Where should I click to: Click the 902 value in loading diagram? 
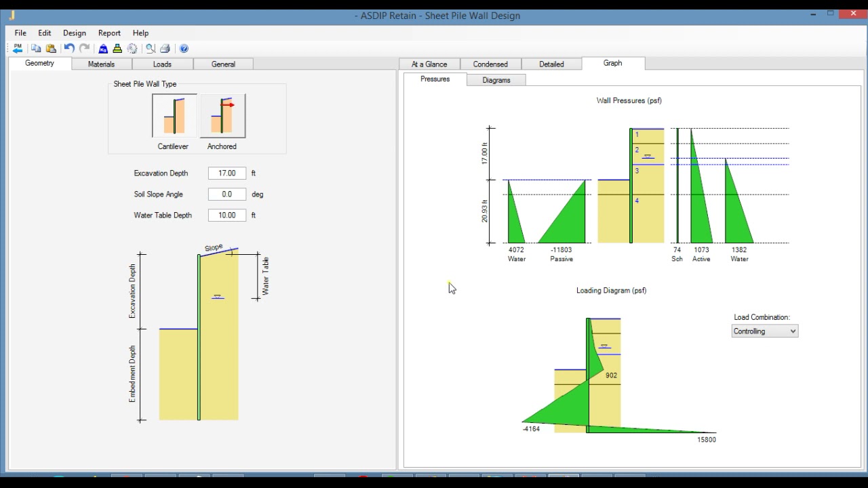[611, 375]
